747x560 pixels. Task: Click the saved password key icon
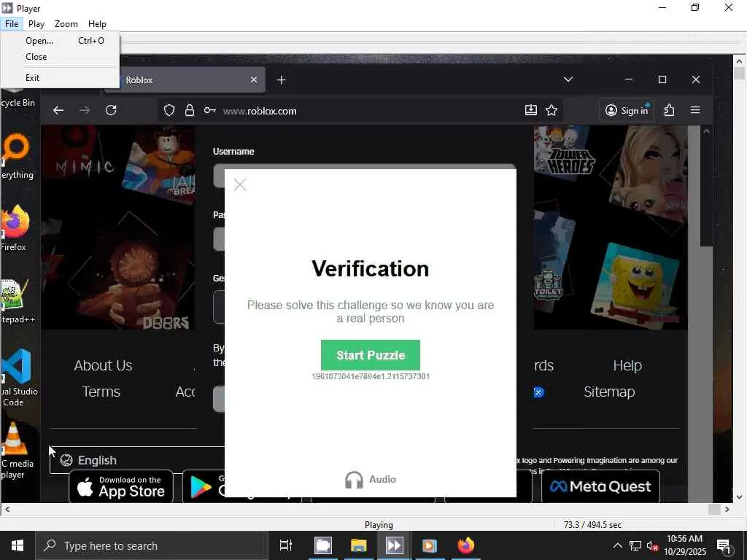point(209,111)
